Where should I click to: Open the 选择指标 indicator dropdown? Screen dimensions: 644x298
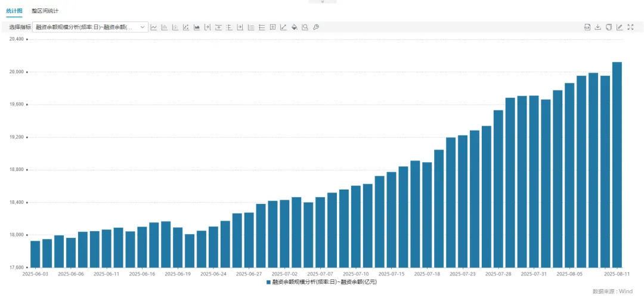pyautogui.click(x=90, y=27)
